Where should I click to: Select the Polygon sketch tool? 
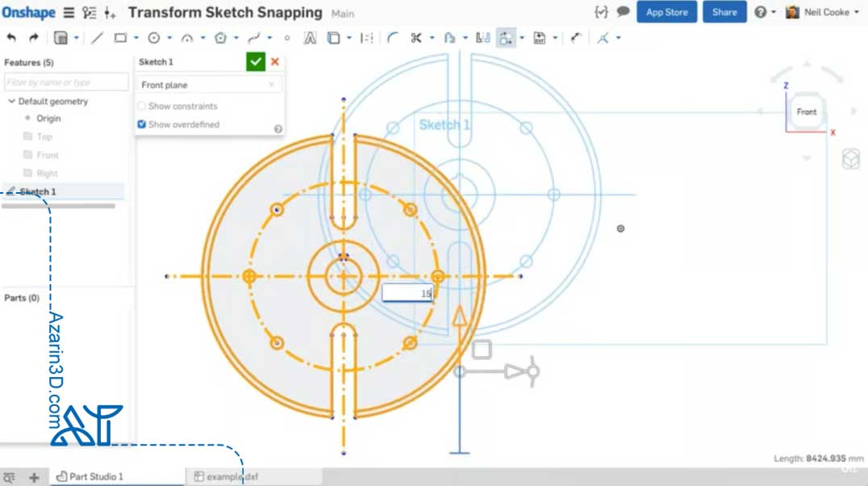tap(220, 38)
